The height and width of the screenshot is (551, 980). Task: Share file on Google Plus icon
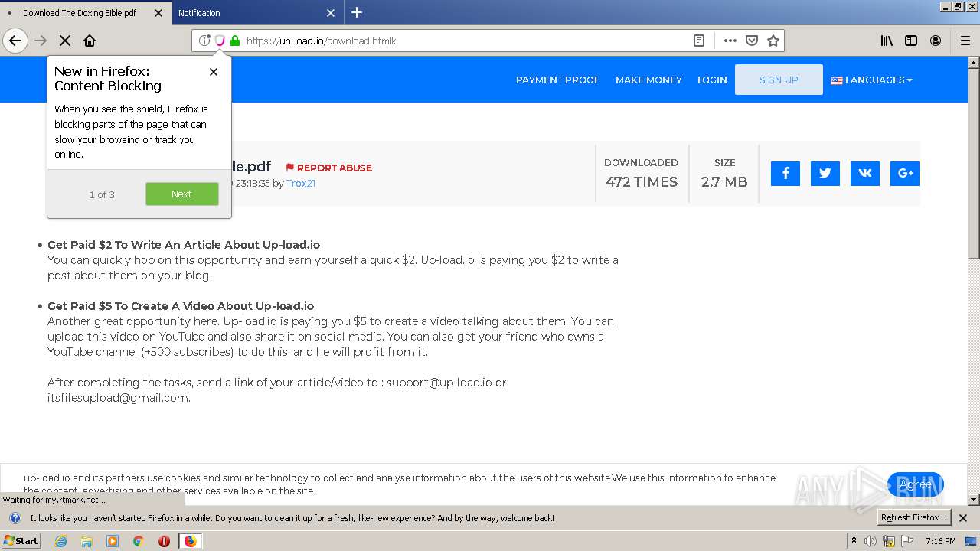click(x=905, y=174)
